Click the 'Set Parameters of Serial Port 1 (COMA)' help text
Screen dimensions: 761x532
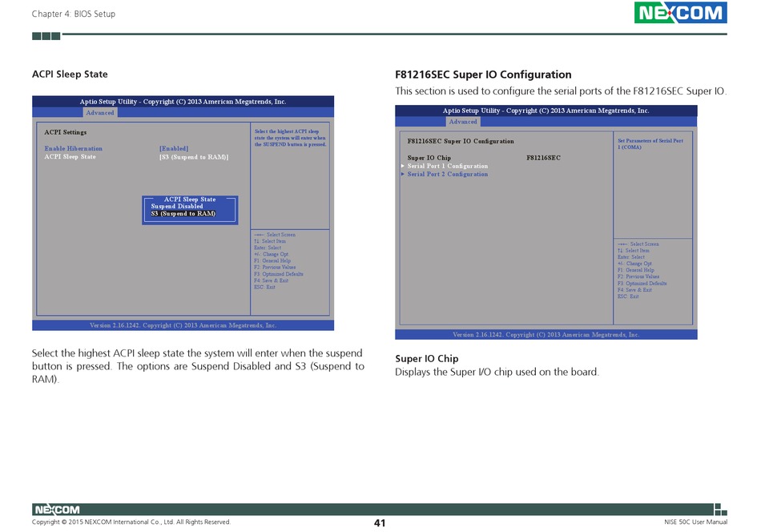tap(650, 143)
